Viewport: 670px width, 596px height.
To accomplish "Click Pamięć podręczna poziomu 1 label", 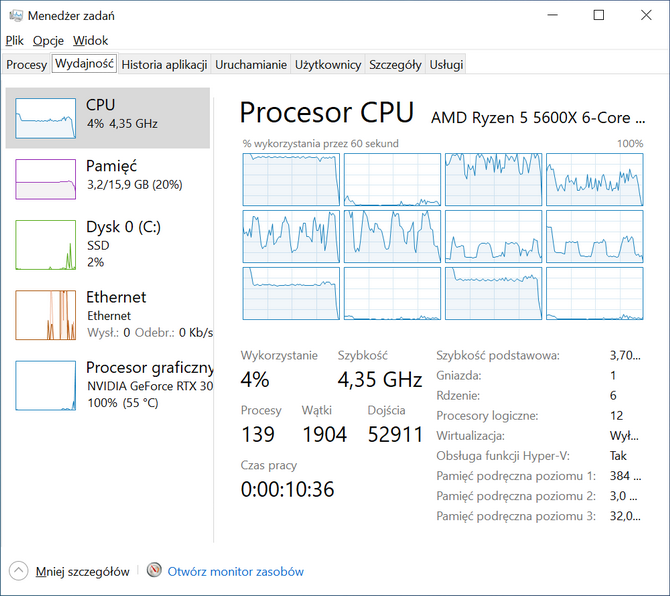I will pyautogui.click(x=516, y=476).
